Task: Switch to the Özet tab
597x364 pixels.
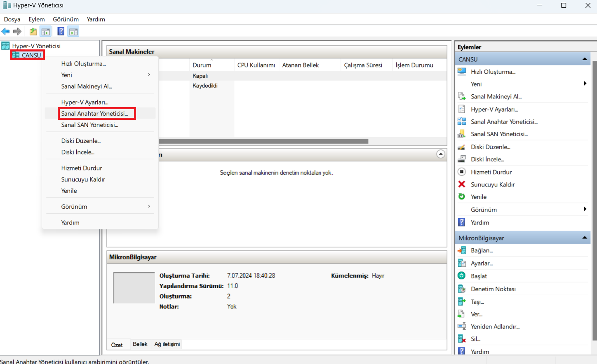Action: click(x=117, y=345)
